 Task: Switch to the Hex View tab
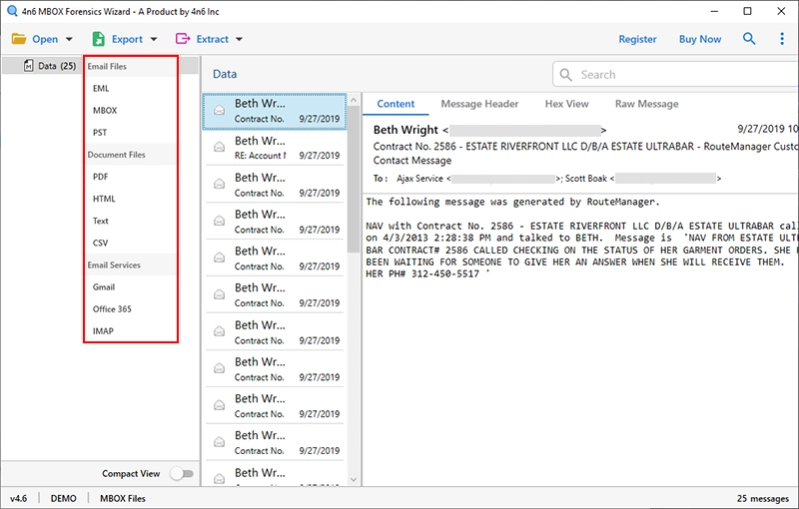(567, 104)
